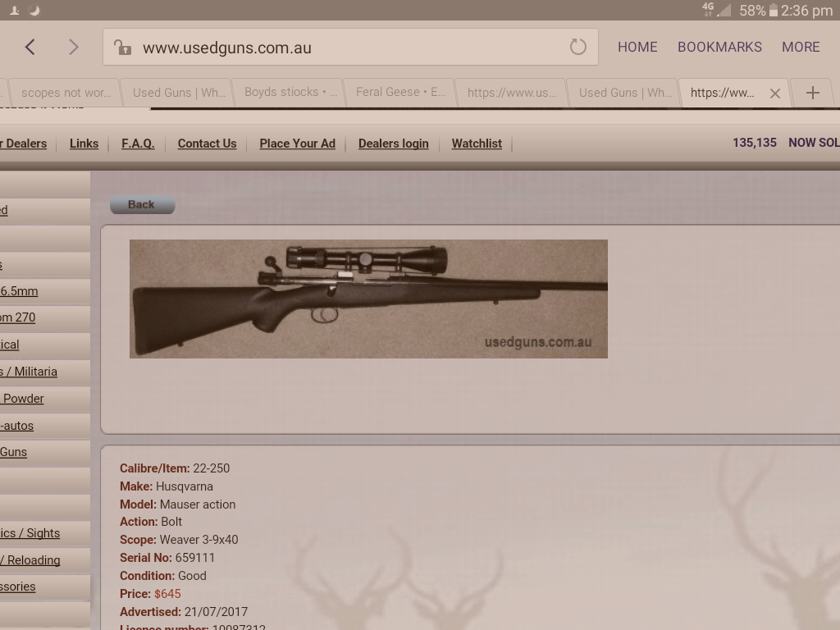Switch to the Feral Geese tab
Image resolution: width=840 pixels, height=630 pixels.
click(x=400, y=93)
